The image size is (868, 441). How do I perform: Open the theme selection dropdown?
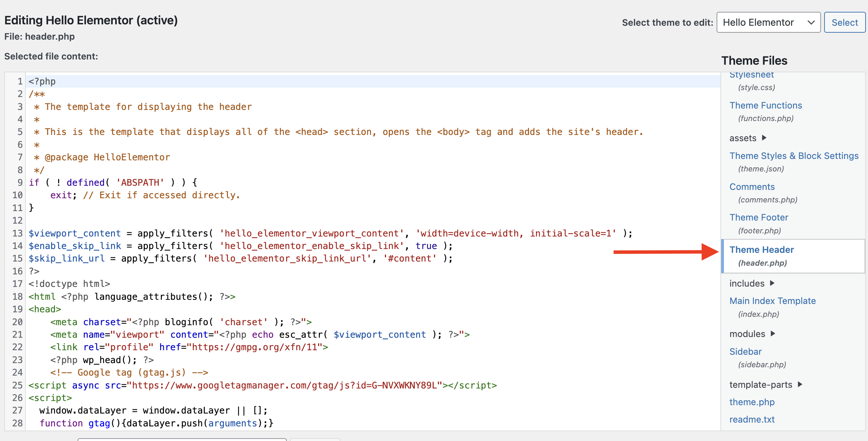click(x=768, y=23)
